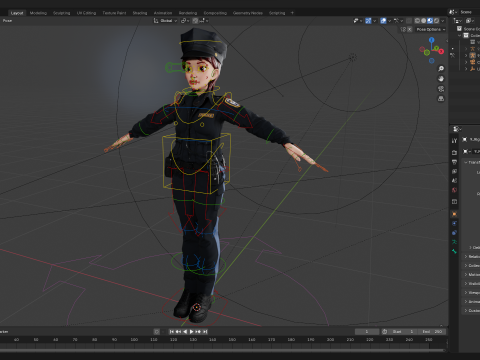The height and width of the screenshot is (360, 480).
Task: Select solid viewport shading
Action: (x=424, y=21)
